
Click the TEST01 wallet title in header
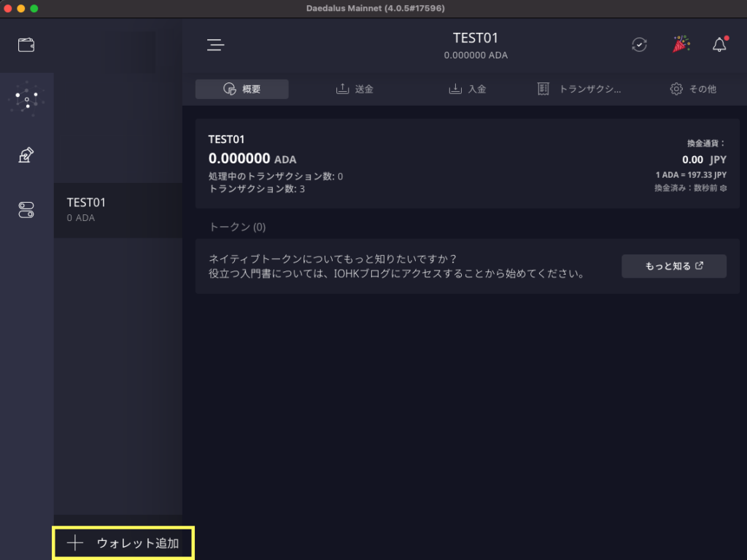pyautogui.click(x=475, y=39)
